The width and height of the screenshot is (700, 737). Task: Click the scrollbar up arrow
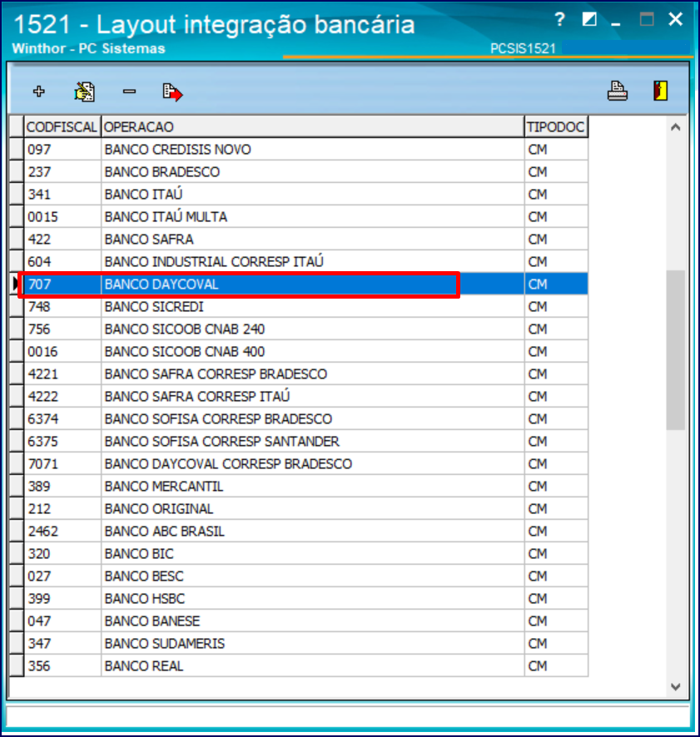coord(676,127)
